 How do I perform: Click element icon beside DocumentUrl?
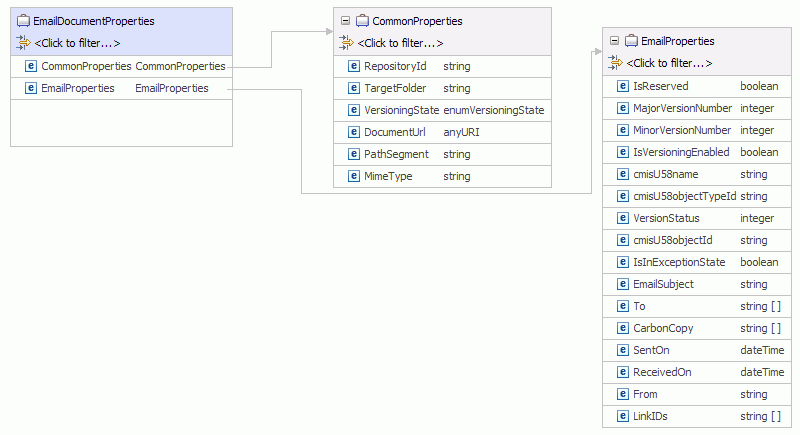pyautogui.click(x=354, y=132)
